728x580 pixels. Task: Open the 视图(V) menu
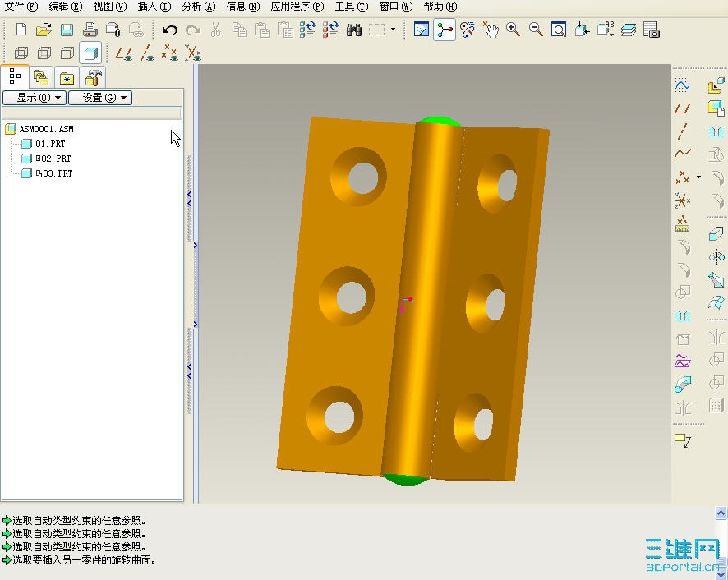(x=110, y=7)
